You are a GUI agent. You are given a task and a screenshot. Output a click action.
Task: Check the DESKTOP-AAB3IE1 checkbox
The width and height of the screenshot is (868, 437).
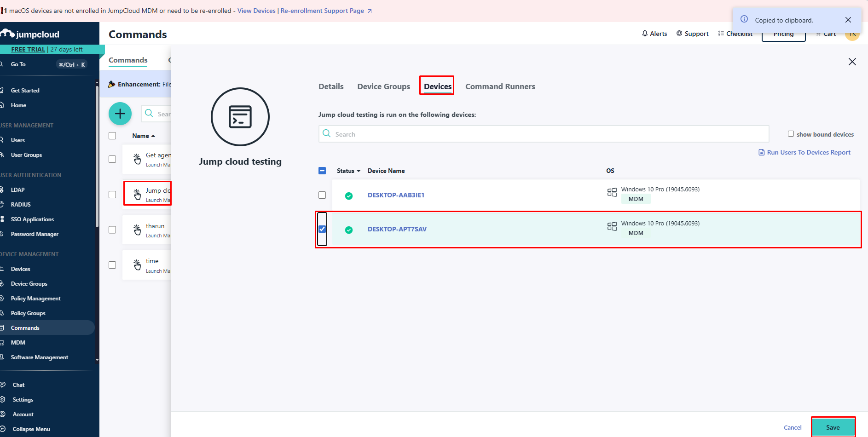coord(322,195)
